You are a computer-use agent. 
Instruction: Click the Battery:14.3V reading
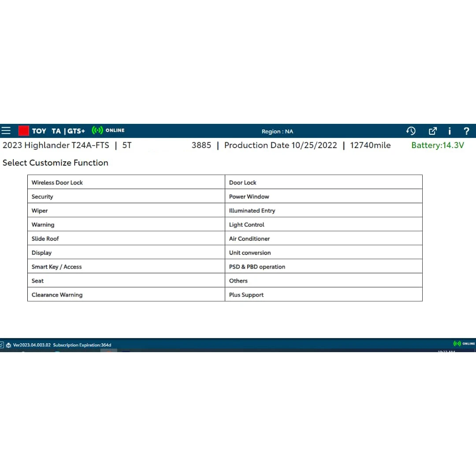point(438,145)
